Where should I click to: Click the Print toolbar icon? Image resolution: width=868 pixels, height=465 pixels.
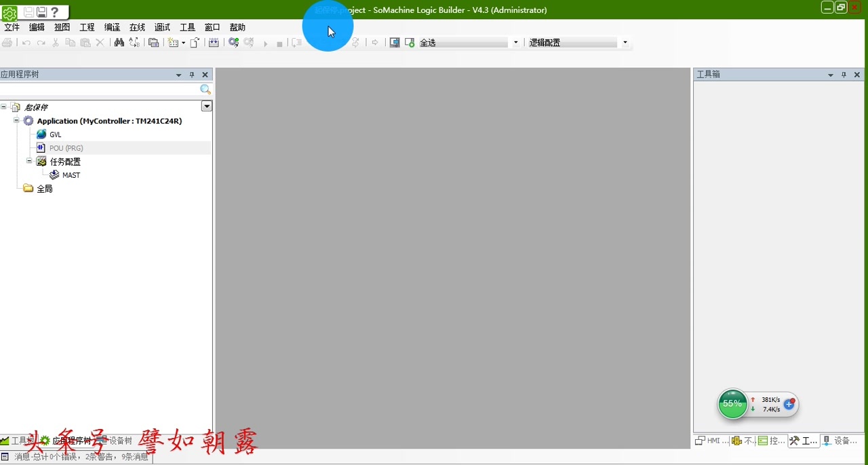7,42
